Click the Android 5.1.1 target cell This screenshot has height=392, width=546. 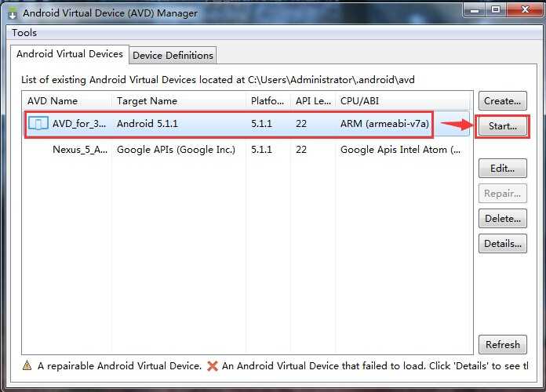coord(147,124)
